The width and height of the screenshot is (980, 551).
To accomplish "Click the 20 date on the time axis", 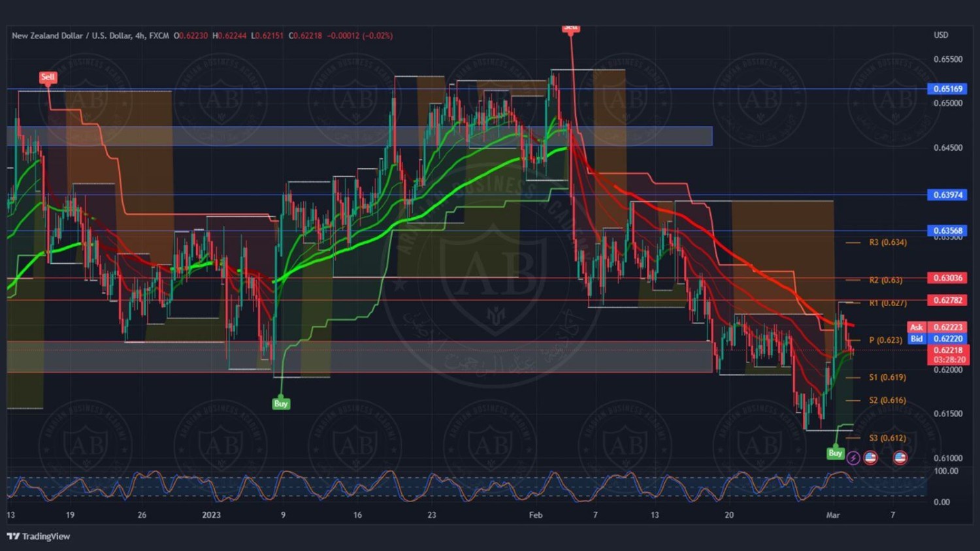I will click(729, 515).
